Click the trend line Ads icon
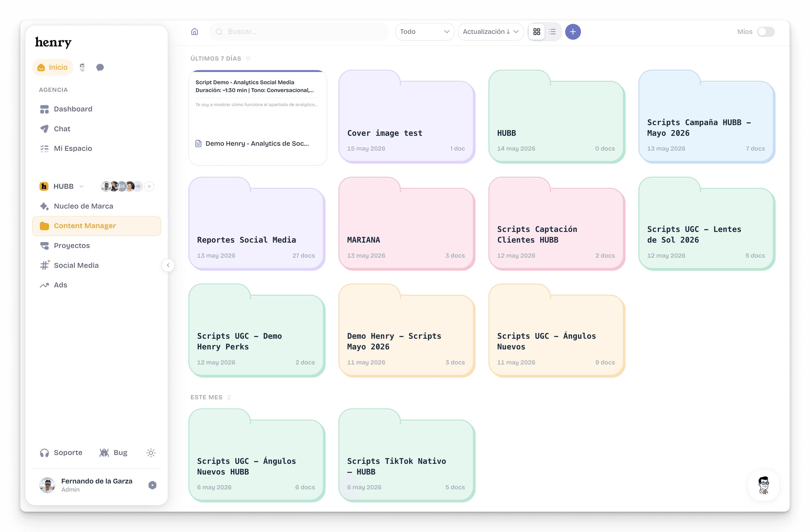 click(x=44, y=285)
